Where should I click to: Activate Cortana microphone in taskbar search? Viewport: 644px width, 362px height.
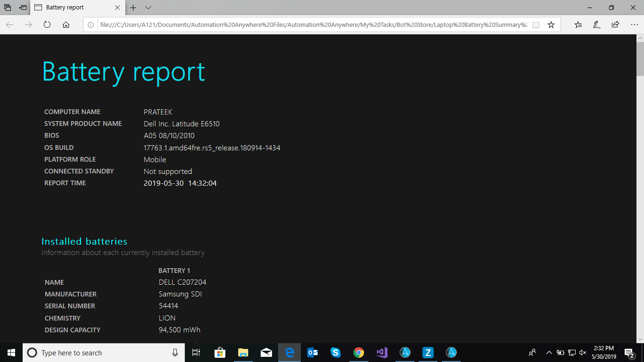coord(175,353)
